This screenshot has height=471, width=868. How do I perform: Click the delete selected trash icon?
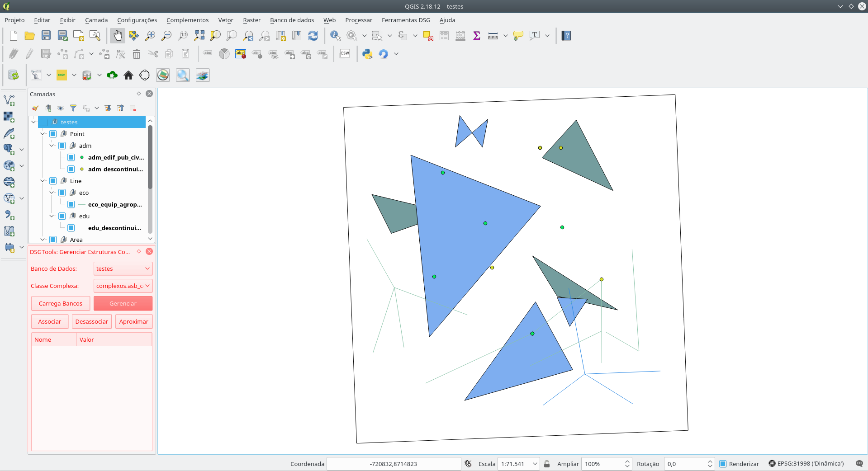pos(137,54)
